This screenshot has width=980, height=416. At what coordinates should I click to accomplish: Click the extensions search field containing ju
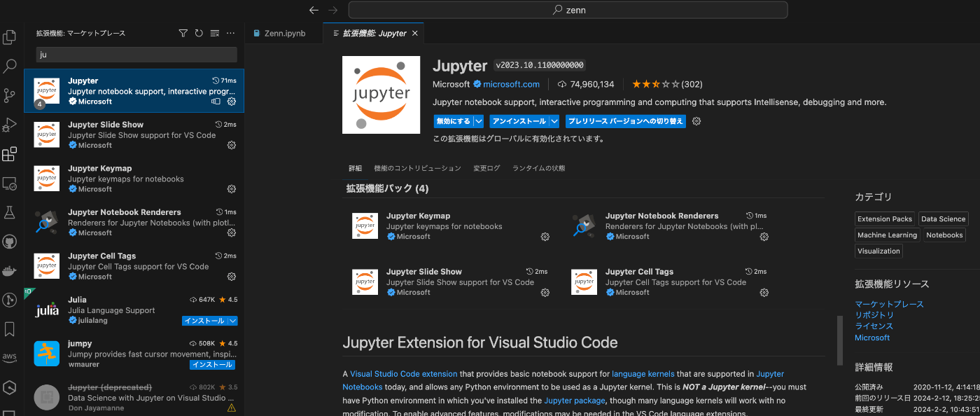click(x=136, y=55)
